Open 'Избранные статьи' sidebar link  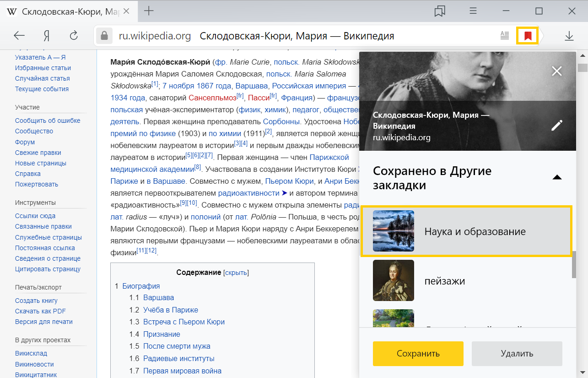pos(43,68)
